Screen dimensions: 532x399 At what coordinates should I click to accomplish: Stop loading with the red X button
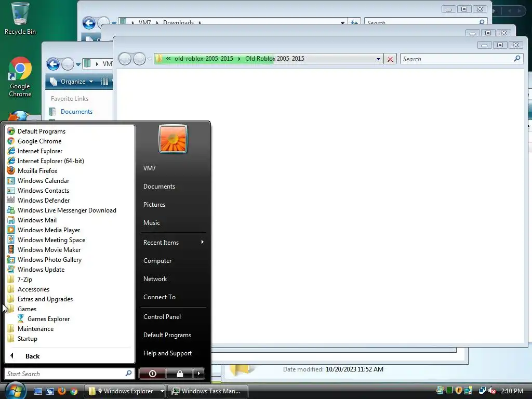pos(390,59)
